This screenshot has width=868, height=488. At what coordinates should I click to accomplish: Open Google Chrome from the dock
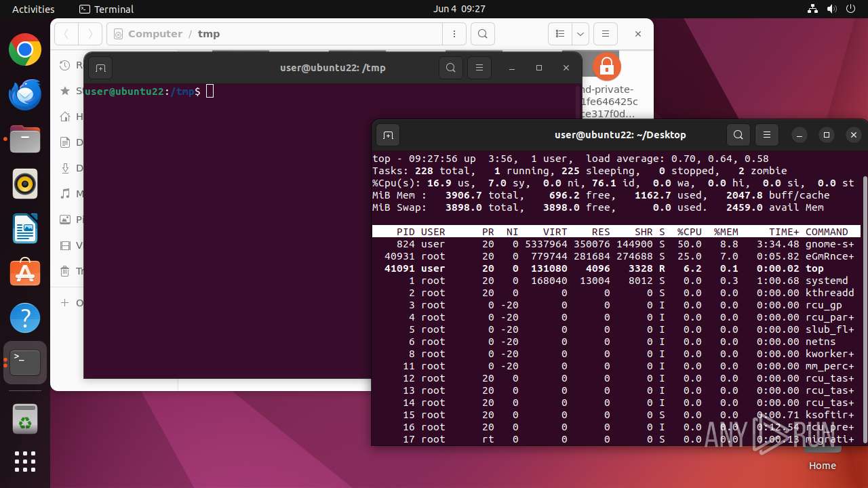point(25,50)
